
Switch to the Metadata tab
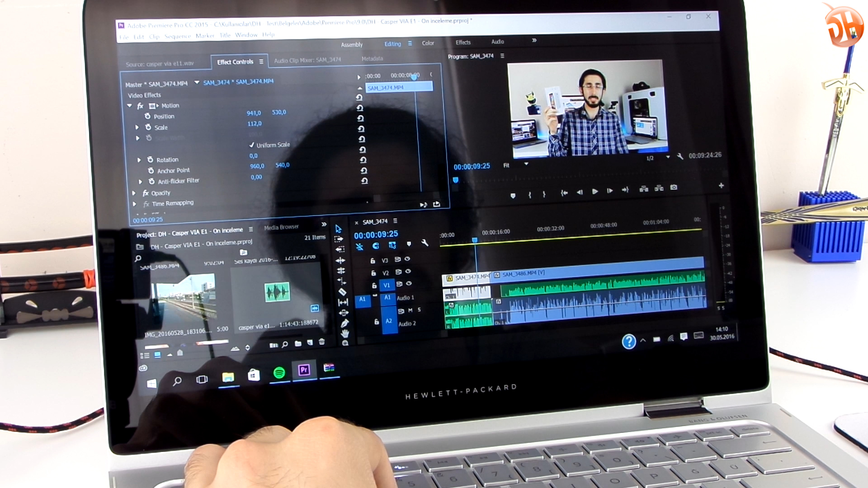pos(372,59)
